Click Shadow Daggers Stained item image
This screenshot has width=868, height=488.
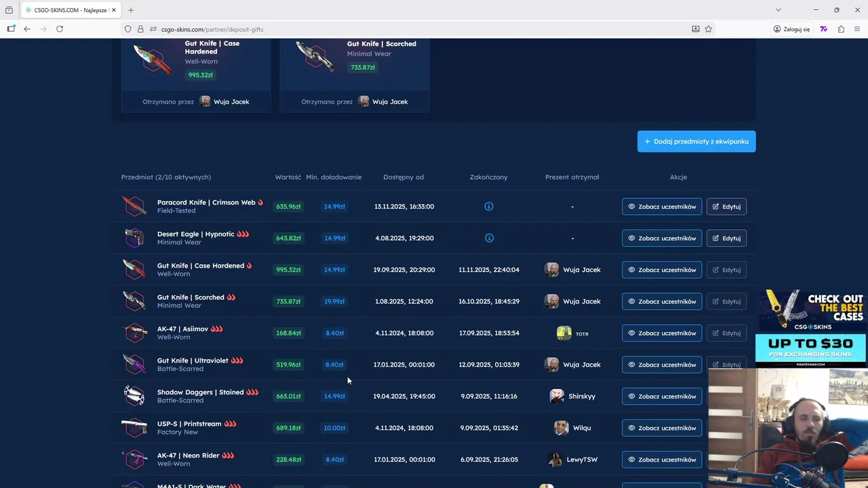pos(134,396)
